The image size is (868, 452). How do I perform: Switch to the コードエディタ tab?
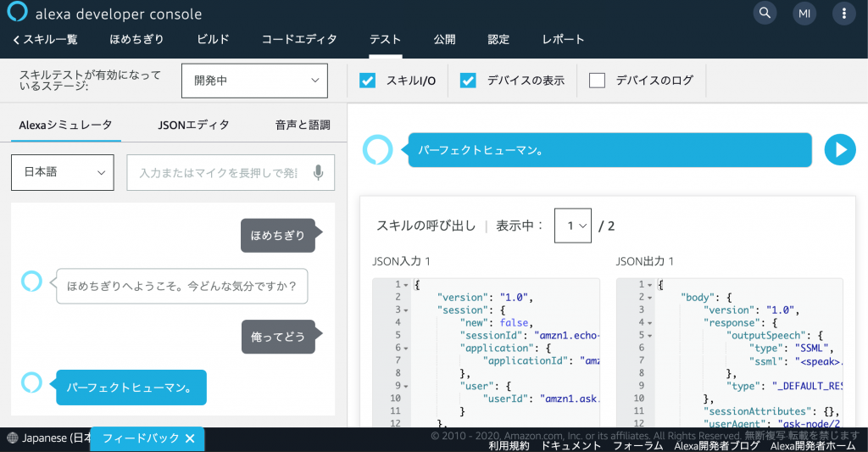tap(299, 39)
